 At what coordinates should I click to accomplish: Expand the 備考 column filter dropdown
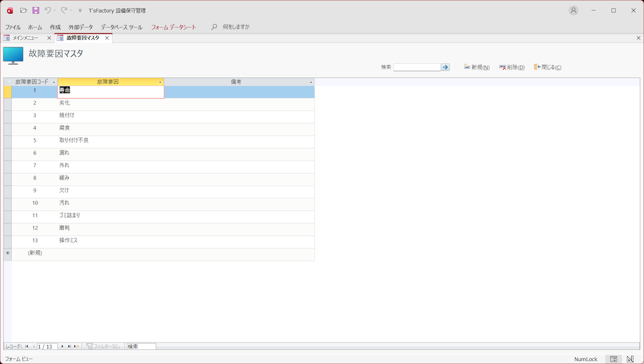click(311, 82)
